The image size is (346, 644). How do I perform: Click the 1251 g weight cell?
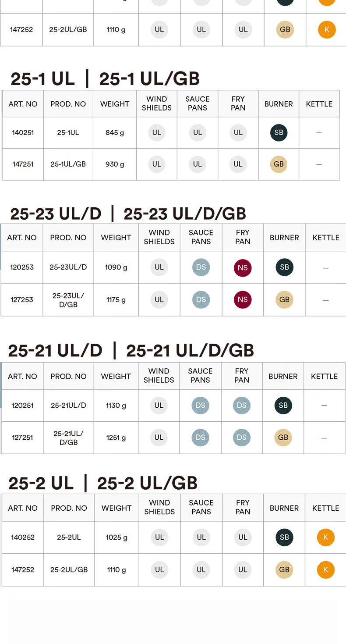tap(116, 438)
